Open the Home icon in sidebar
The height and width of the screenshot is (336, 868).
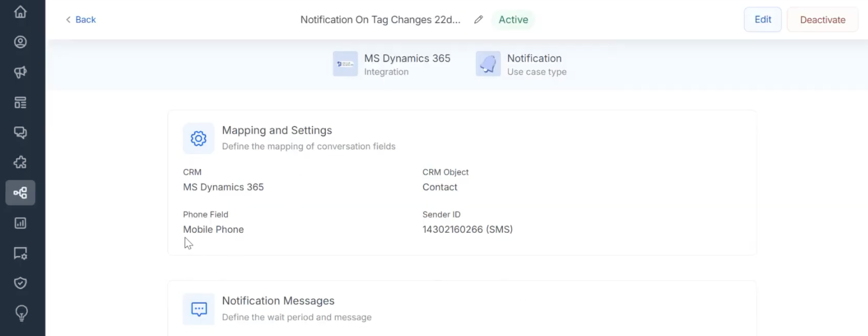coord(20,12)
